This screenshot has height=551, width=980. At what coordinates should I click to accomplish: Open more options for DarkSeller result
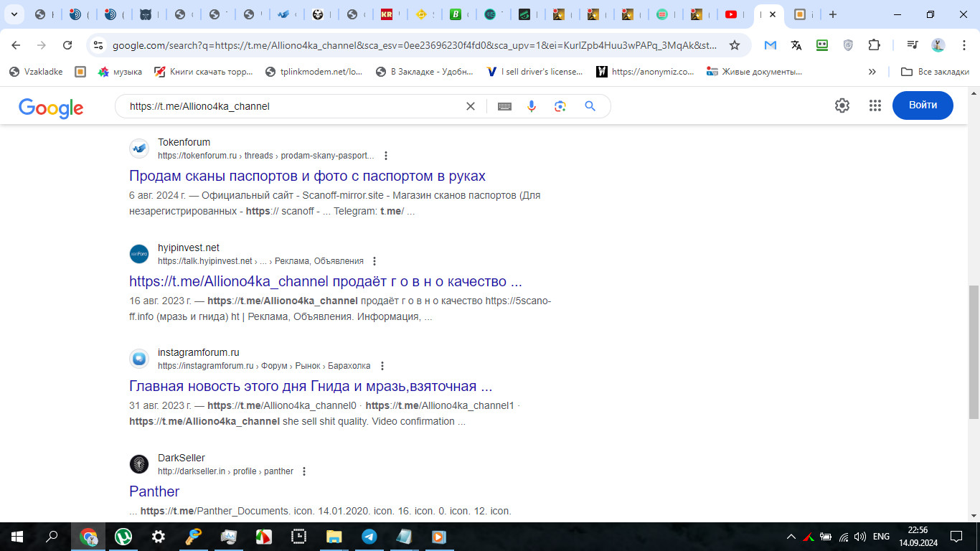[304, 471]
